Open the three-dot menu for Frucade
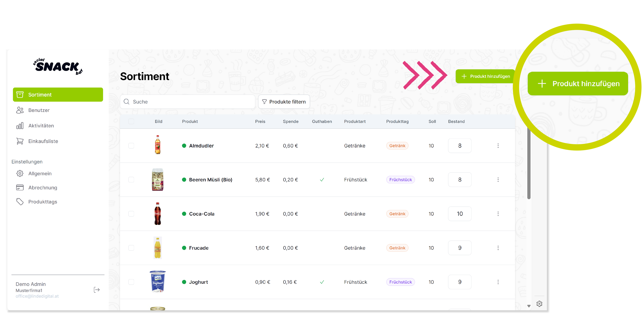Viewport: 644px width, 322px height. click(498, 248)
